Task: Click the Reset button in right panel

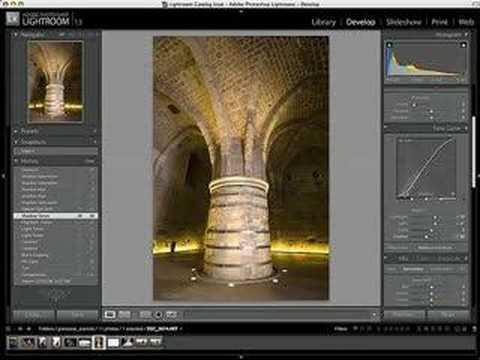Action: (448, 314)
